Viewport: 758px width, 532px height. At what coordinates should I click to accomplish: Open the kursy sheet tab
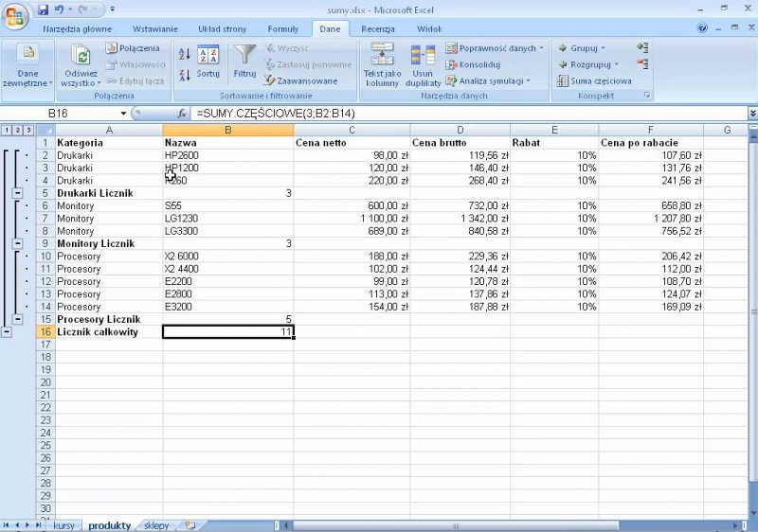pos(63,525)
